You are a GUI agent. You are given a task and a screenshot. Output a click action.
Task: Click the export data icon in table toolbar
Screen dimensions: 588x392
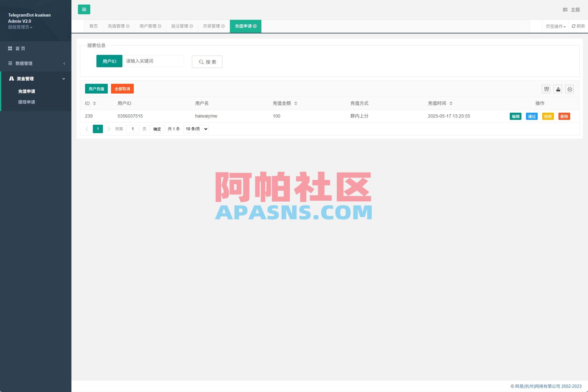click(558, 89)
